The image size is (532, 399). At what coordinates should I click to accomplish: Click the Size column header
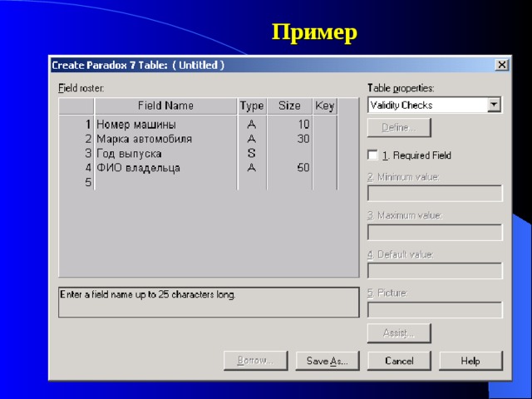[289, 106]
